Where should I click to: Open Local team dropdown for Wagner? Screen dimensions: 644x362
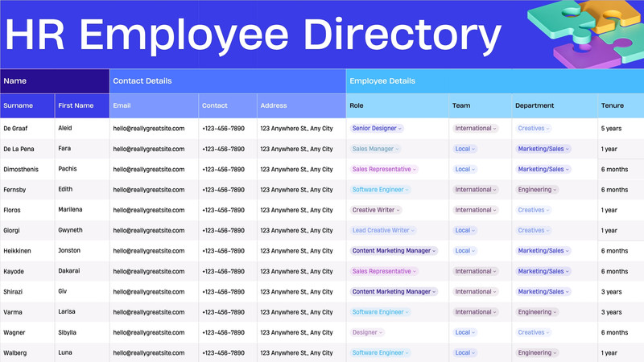pyautogui.click(x=464, y=332)
